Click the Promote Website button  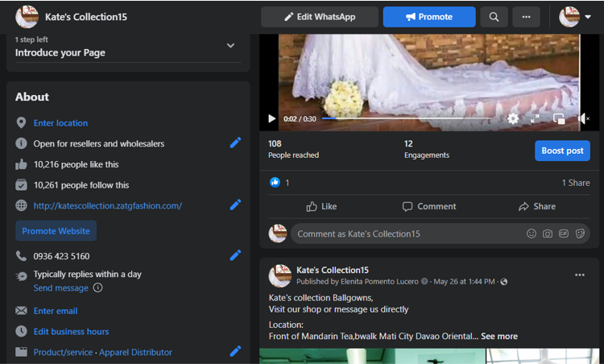click(56, 231)
